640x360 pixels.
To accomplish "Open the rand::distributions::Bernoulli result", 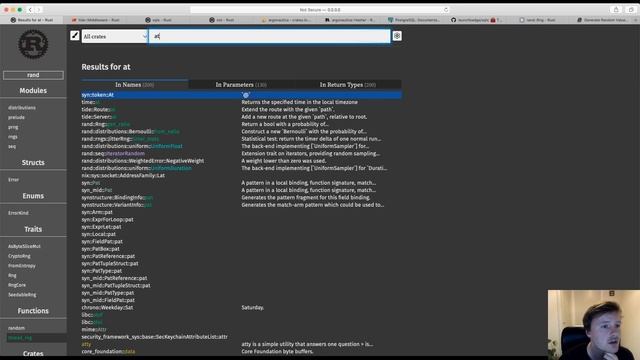I will point(241,131).
